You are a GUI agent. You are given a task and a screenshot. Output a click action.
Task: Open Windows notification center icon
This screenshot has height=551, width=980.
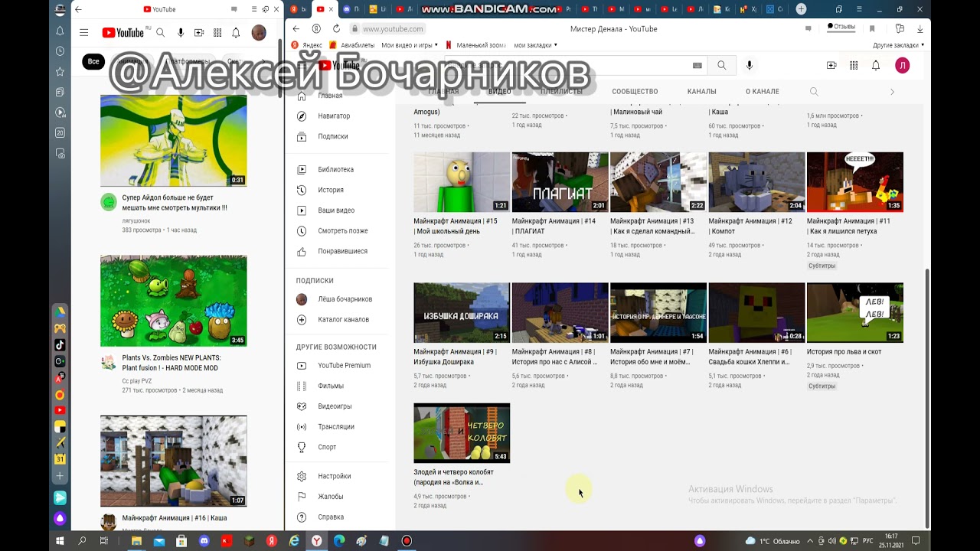[916, 541]
